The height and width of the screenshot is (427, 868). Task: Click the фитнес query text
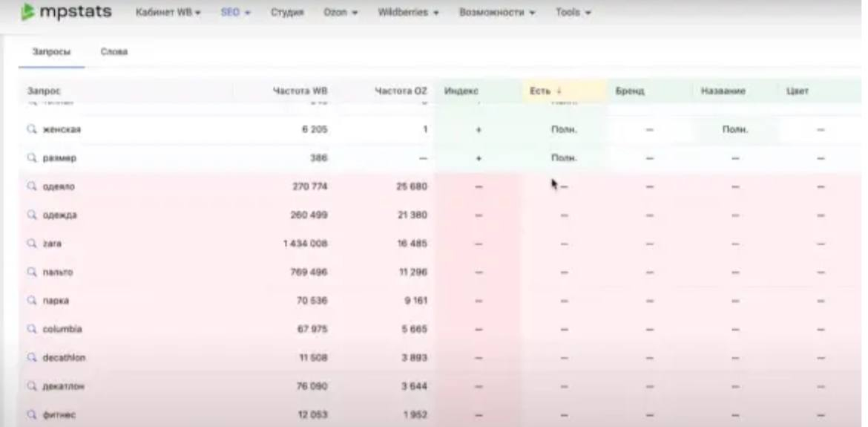click(x=59, y=415)
